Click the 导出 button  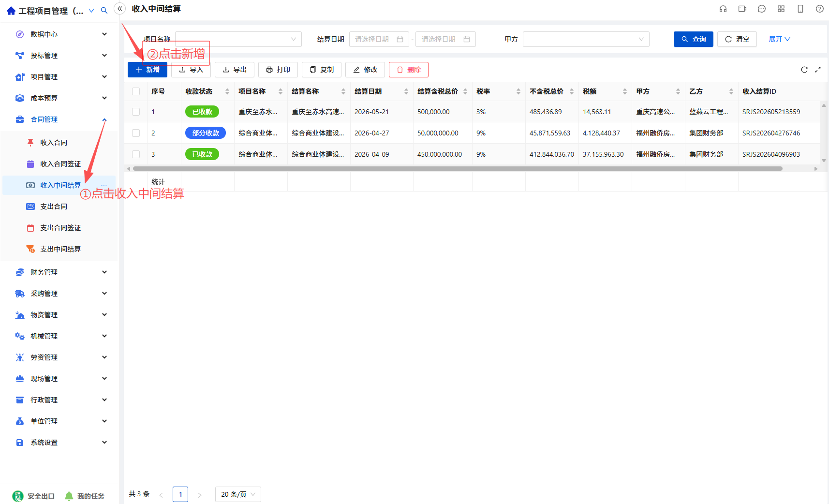[x=235, y=70]
